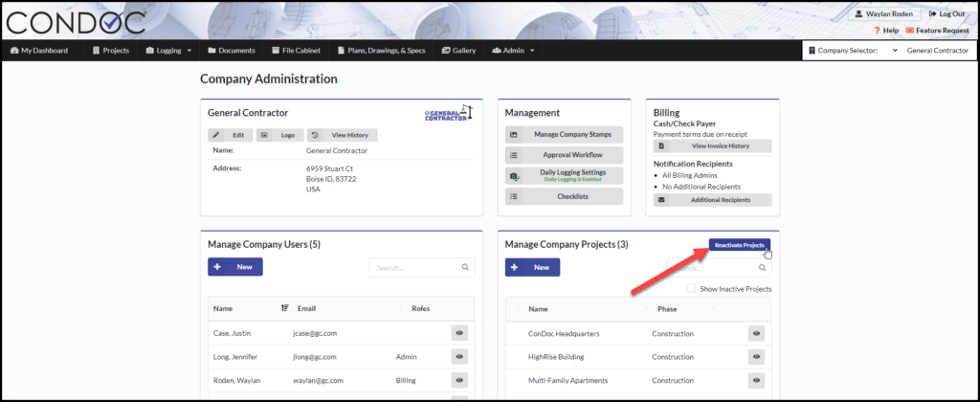The image size is (980, 402).
Task: Sort users by Name column icon
Action: pos(285,308)
